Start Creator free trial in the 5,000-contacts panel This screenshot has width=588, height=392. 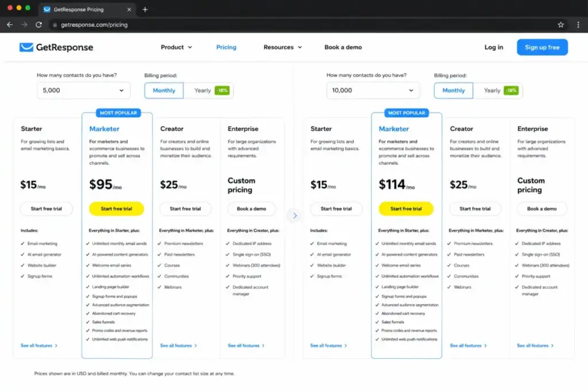click(185, 209)
